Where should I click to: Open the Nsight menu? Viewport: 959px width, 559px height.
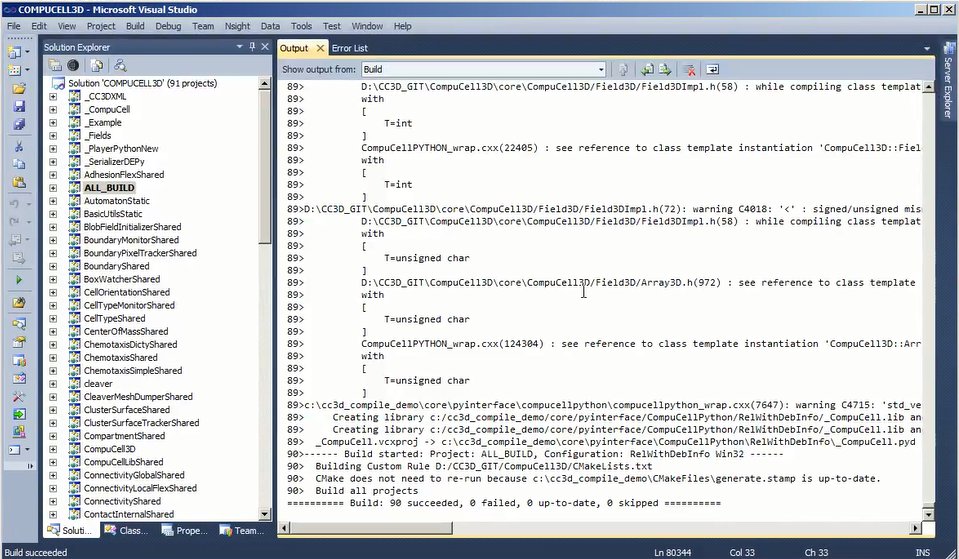tap(237, 25)
